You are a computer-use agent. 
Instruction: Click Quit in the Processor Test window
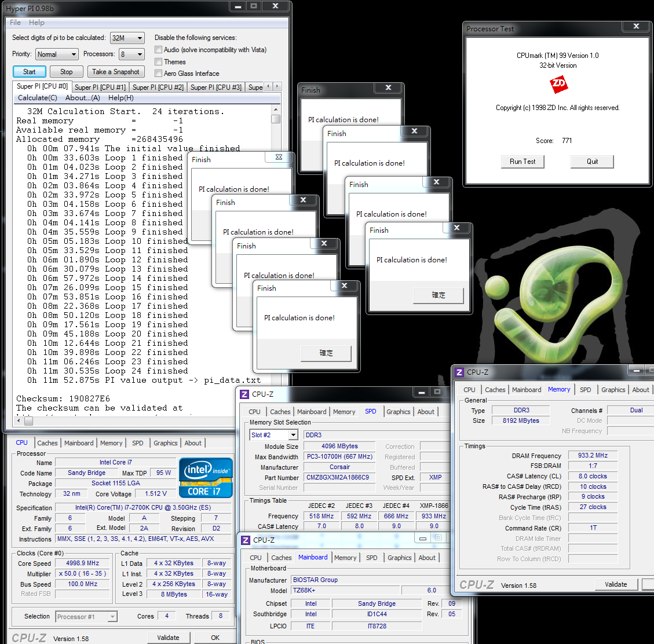592,162
